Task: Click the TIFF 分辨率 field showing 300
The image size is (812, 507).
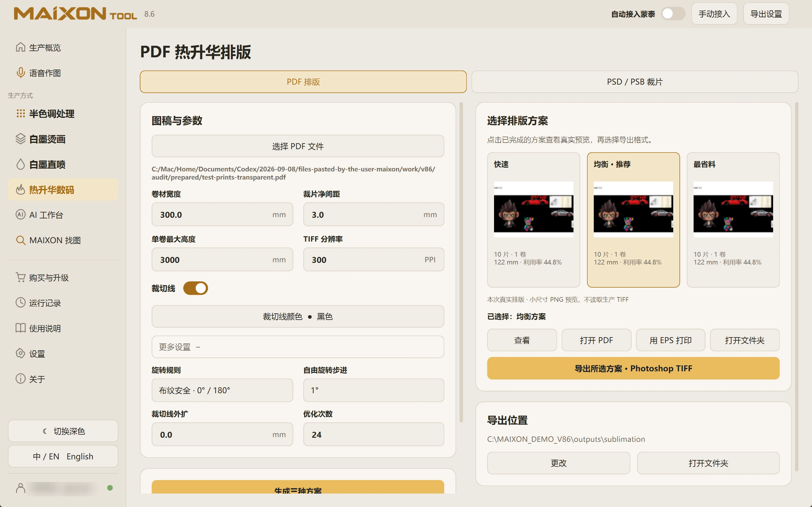Action: (x=373, y=259)
